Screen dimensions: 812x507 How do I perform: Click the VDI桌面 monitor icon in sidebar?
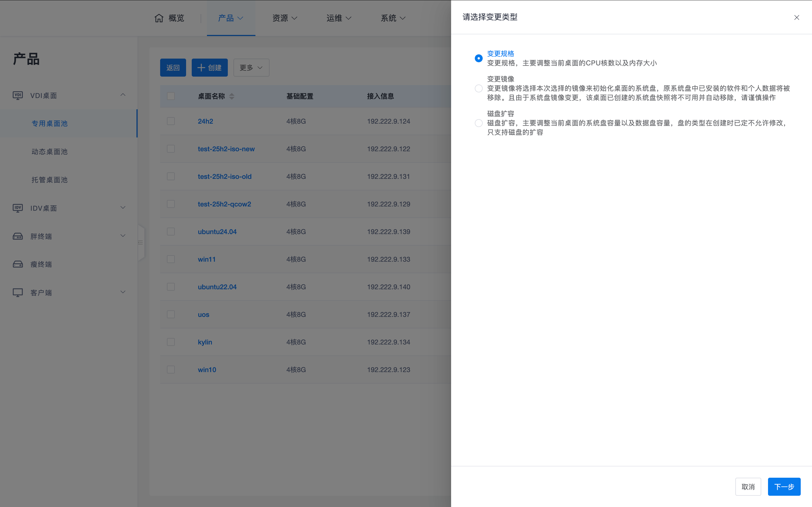[18, 95]
